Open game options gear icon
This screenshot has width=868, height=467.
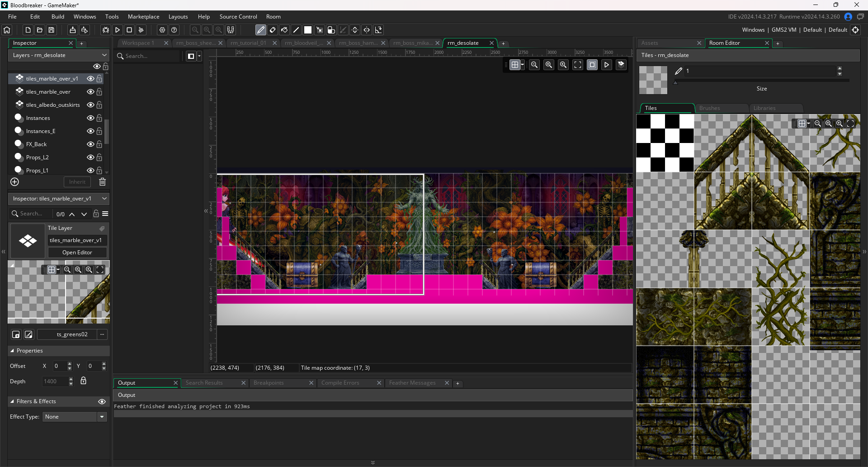(162, 30)
